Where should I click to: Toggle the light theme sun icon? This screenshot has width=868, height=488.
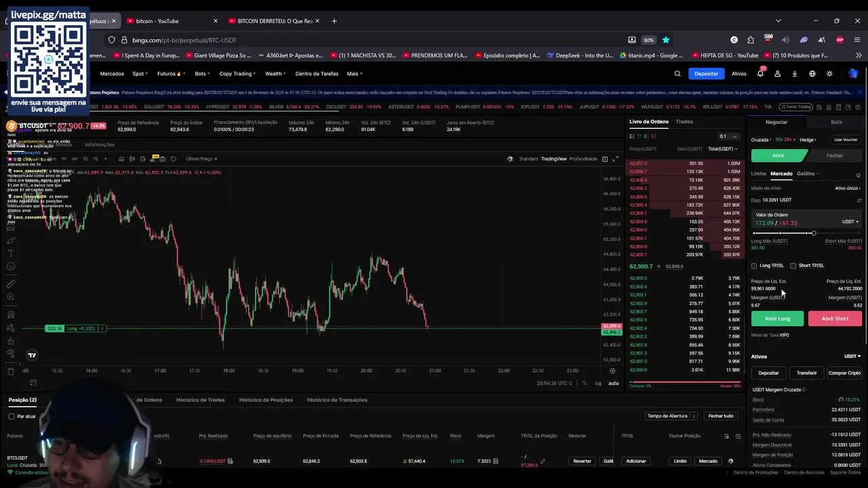829,74
